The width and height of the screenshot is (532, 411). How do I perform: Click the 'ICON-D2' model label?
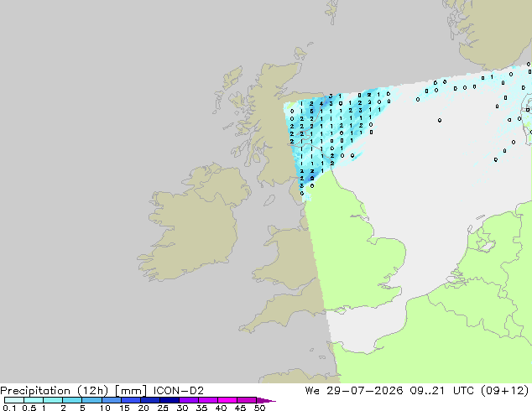pyautogui.click(x=178, y=391)
